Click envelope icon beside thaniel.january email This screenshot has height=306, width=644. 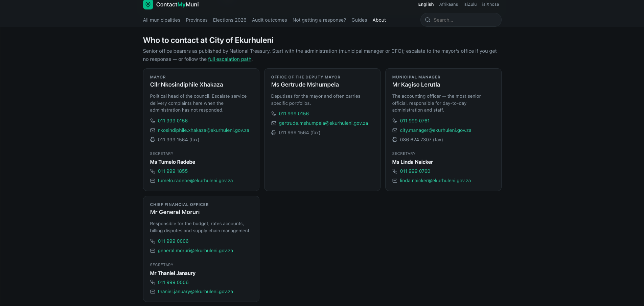(153, 291)
